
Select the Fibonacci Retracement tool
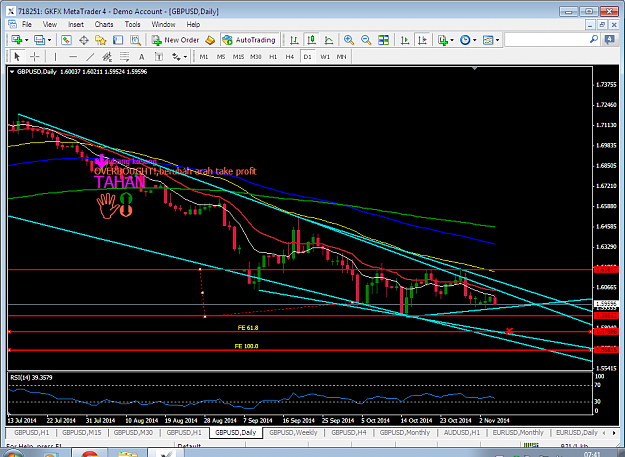tap(124, 57)
